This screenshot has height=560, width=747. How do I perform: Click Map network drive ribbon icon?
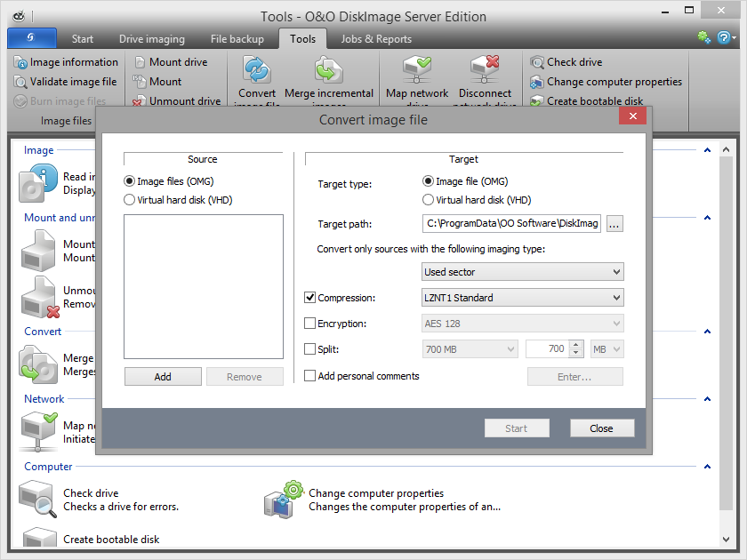[417, 70]
